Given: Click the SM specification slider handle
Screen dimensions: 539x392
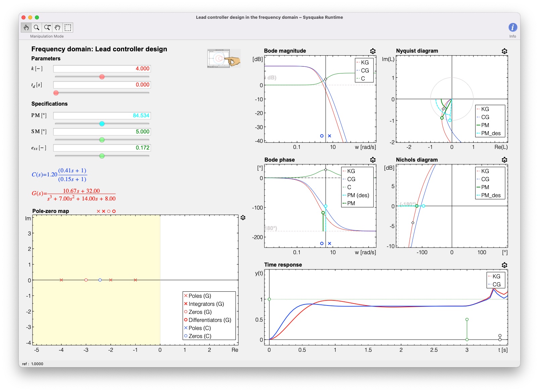Looking at the screenshot, I should pos(102,139).
